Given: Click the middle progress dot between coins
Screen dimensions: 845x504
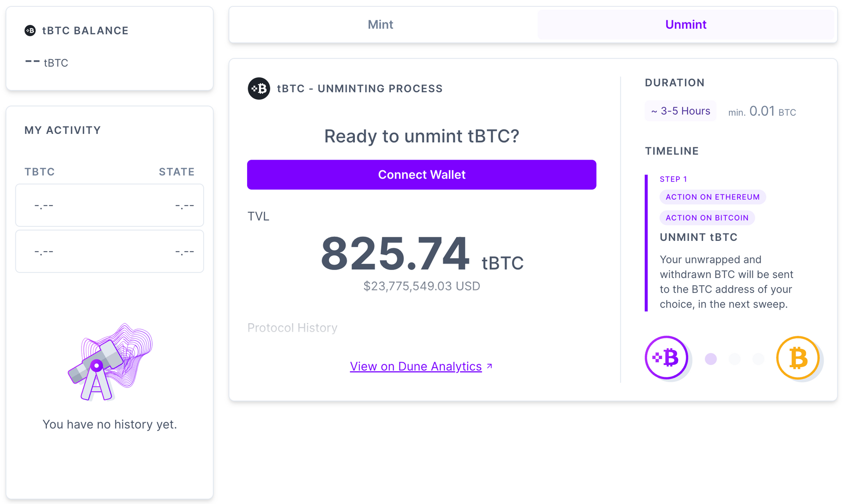Looking at the screenshot, I should click(x=735, y=359).
